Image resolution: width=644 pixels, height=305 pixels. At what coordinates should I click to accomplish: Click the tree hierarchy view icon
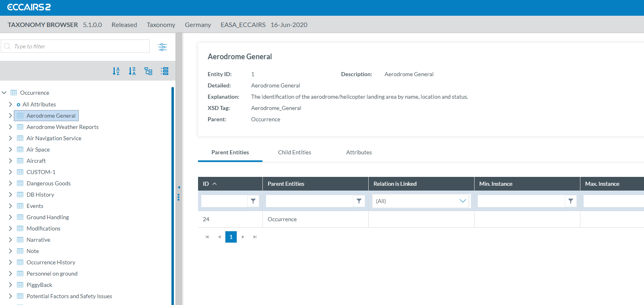(x=149, y=71)
